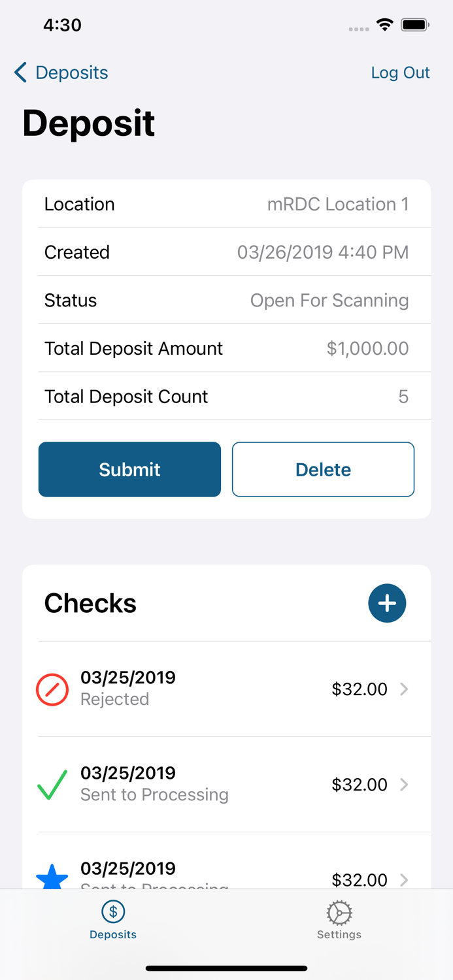
Task: Select the Deposits dollar icon in tab bar
Action: [112, 909]
